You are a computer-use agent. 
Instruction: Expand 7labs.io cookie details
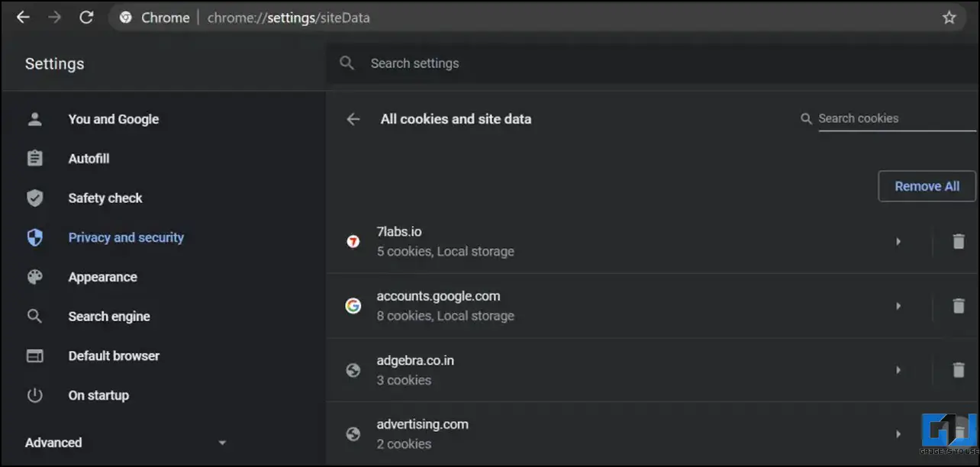click(898, 242)
